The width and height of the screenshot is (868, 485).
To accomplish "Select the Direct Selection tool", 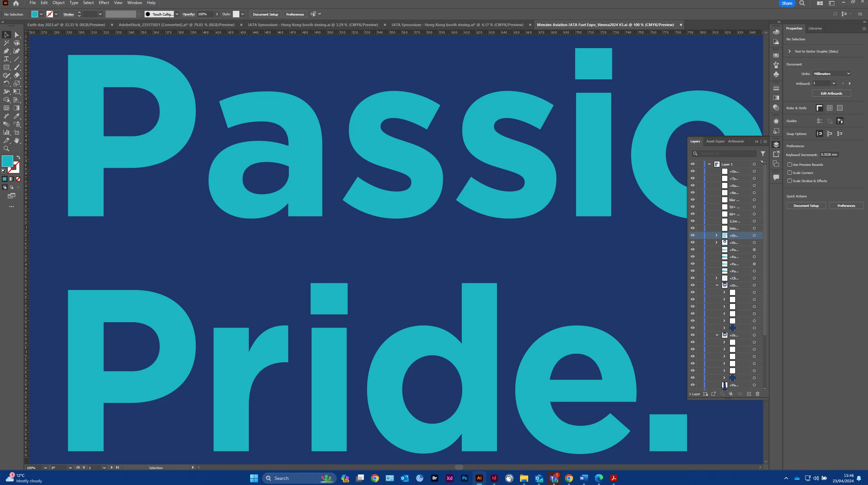I will tap(17, 35).
